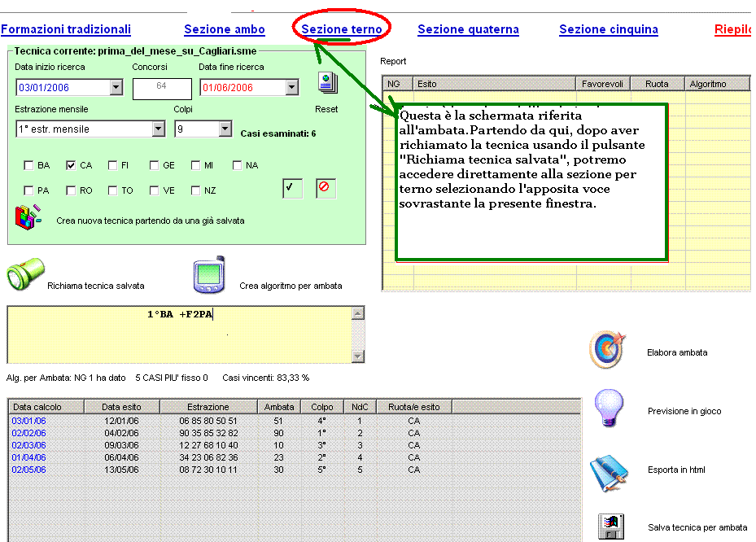Click the green checkmark confirm icon

click(293, 188)
